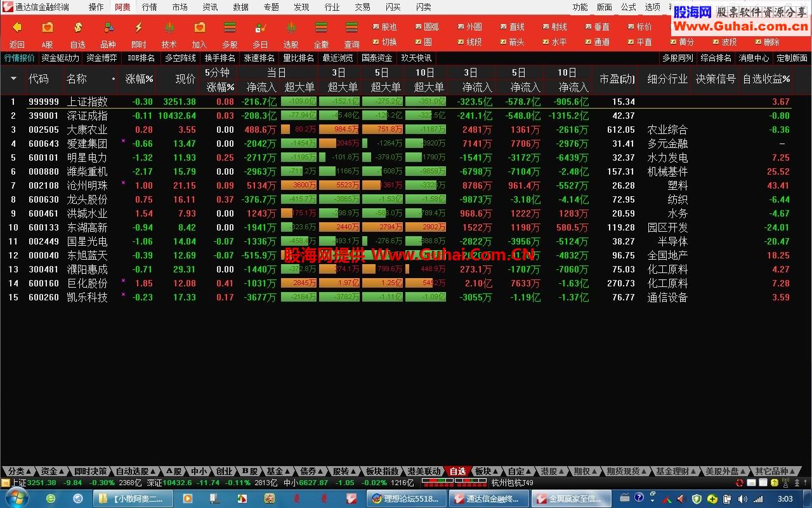
Task: Switch to the 换手排名 tab
Action: pyautogui.click(x=219, y=58)
